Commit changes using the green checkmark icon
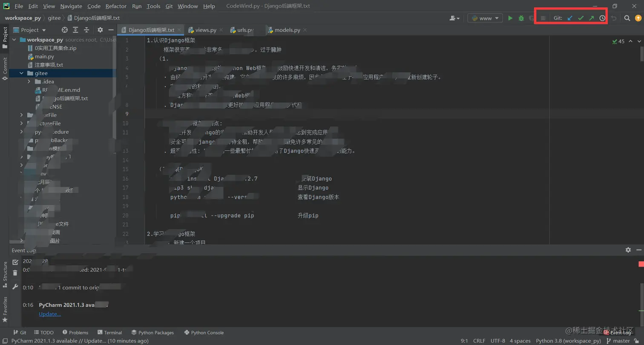644x345 pixels. 581,18
